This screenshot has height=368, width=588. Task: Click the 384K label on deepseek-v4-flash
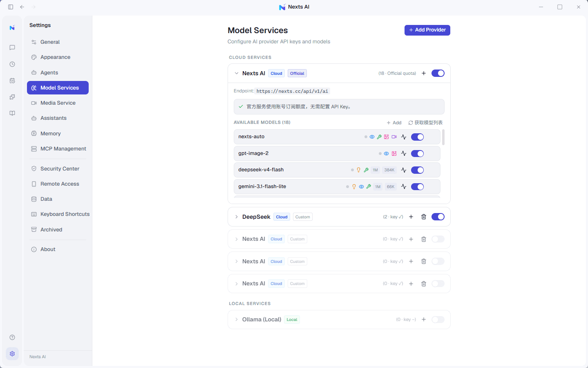(x=389, y=170)
